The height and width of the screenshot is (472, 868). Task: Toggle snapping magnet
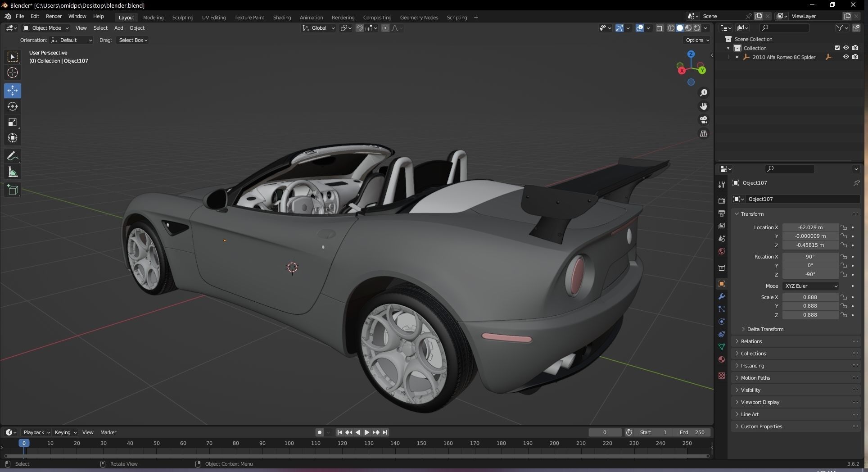click(359, 28)
